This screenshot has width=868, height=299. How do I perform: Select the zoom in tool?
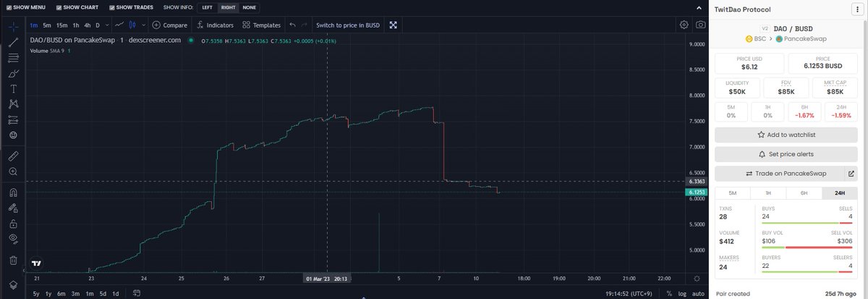(x=13, y=172)
